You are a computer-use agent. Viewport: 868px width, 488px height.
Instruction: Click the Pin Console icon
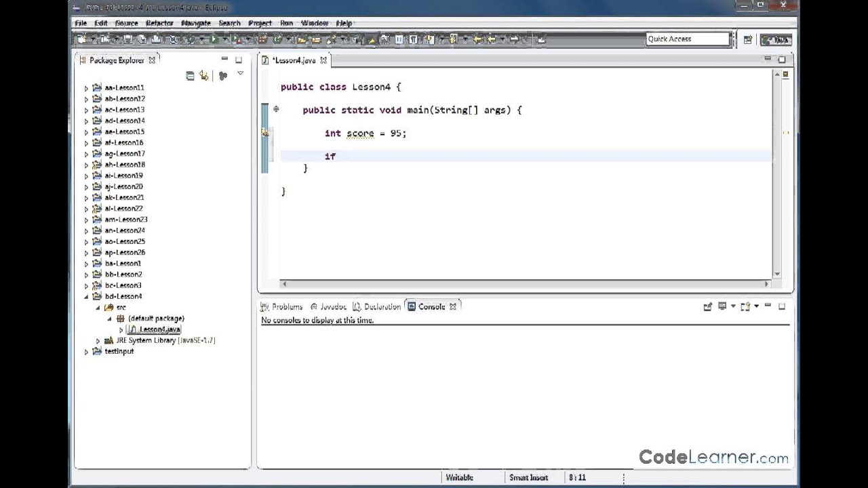pos(708,306)
